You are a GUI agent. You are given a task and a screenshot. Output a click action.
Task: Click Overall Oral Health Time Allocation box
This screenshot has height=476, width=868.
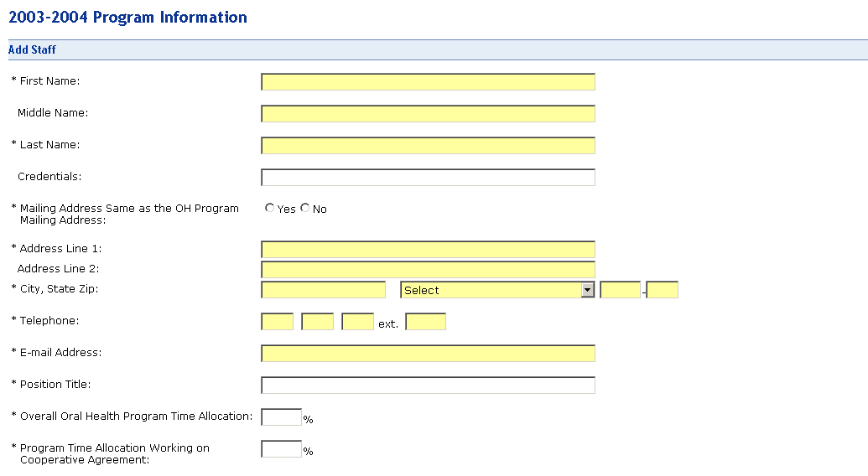click(281, 417)
